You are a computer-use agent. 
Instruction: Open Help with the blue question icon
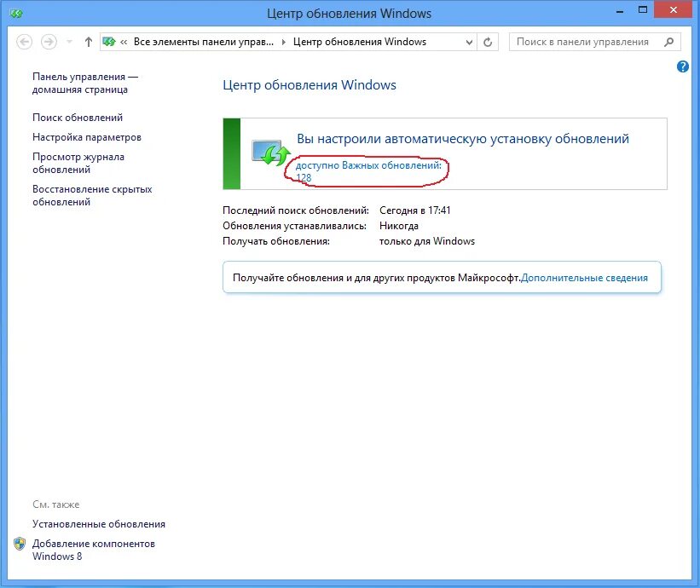[x=683, y=66]
